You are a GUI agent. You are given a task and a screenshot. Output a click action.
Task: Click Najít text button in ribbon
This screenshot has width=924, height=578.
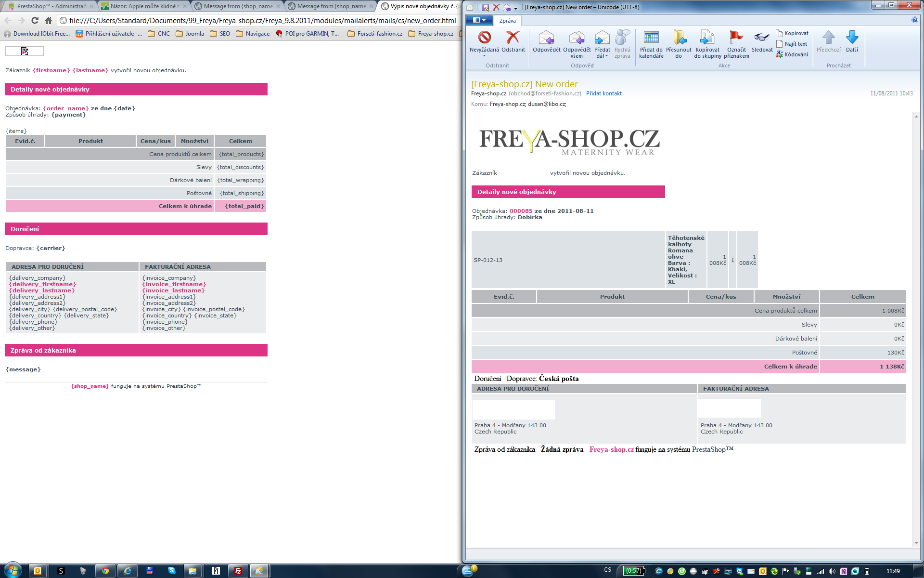[793, 44]
